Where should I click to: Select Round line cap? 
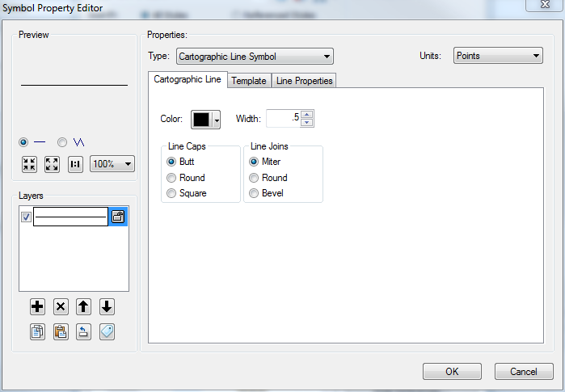pos(171,178)
